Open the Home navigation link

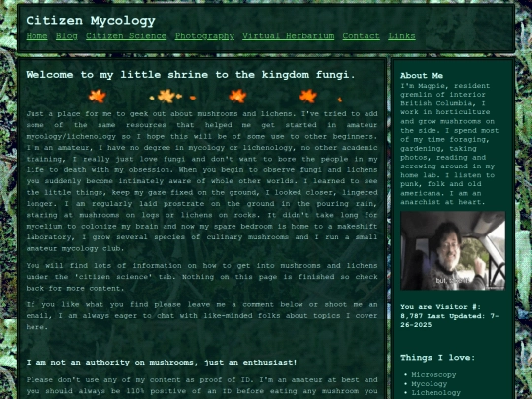(36, 36)
